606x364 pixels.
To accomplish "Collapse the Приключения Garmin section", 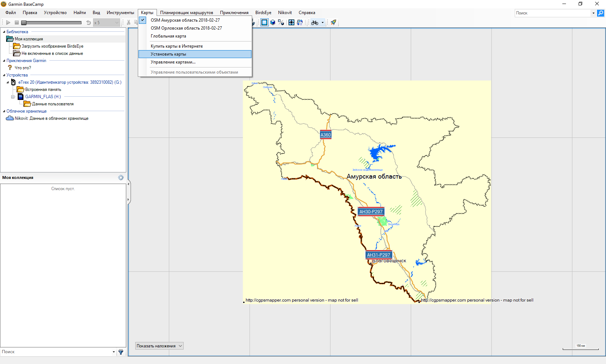I will [4, 61].
